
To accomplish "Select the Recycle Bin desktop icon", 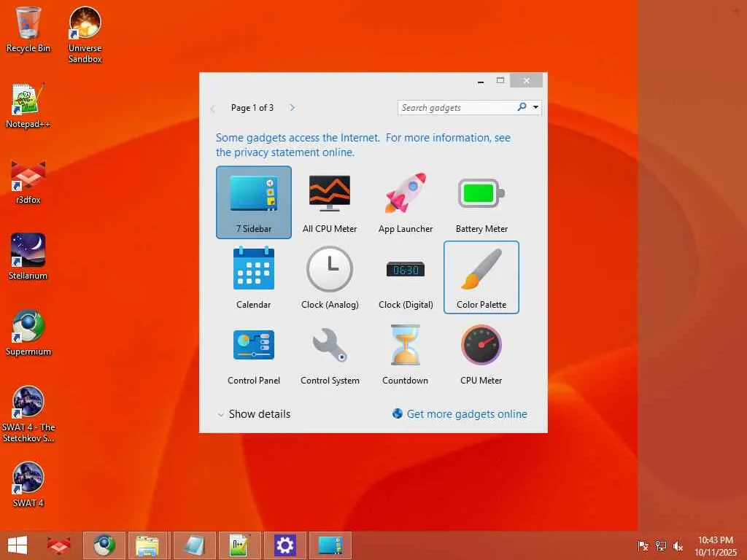I will pos(28,29).
